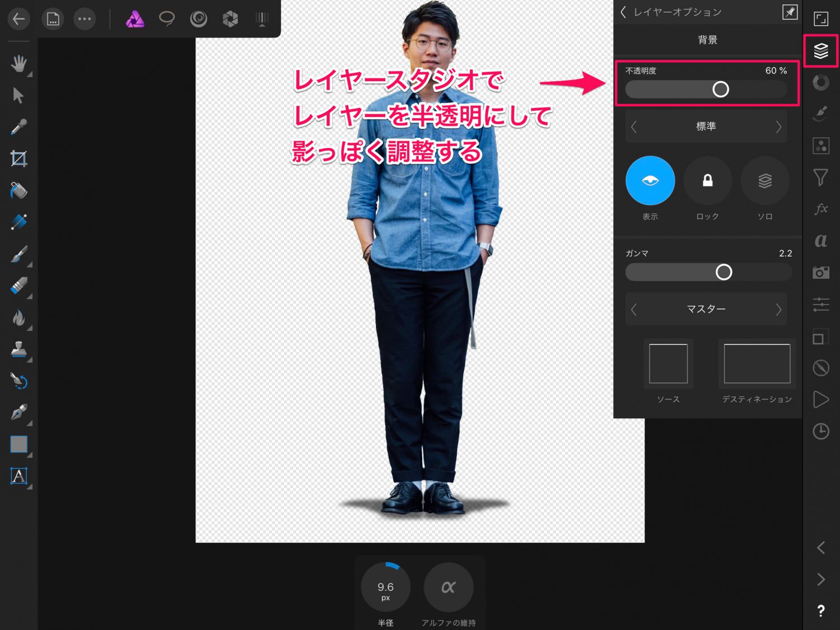Open the Photo Persona menu
Viewport: 840px width, 630px height.
[135, 20]
